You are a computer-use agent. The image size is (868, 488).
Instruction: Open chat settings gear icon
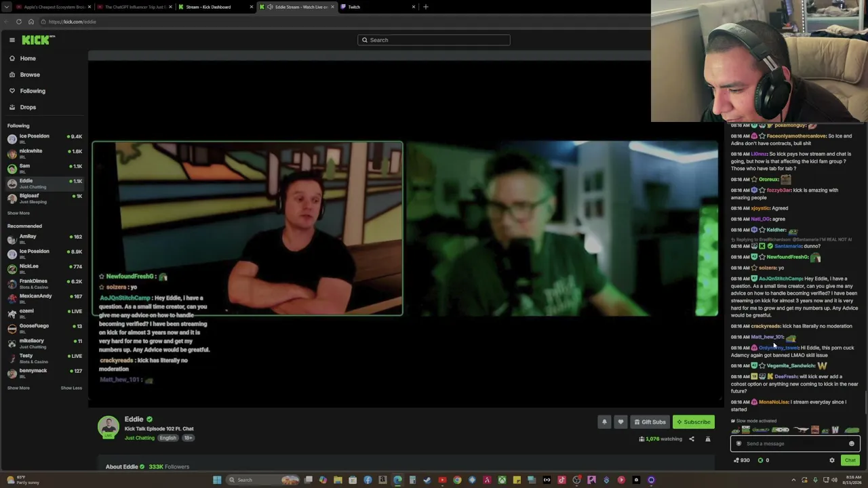coord(832,460)
